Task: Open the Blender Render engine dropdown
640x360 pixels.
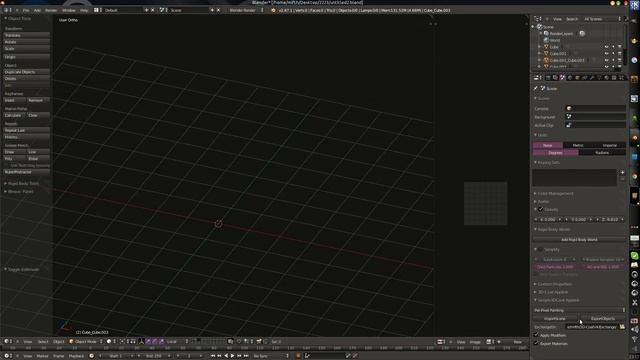Action: coord(246,10)
